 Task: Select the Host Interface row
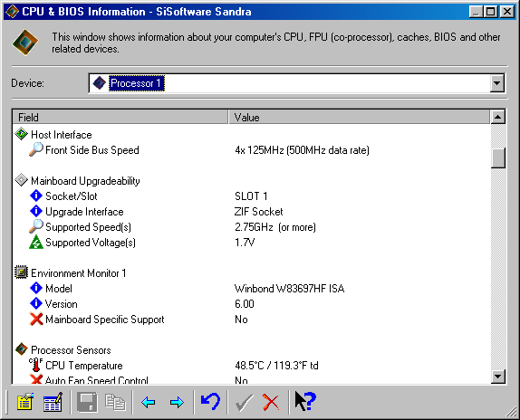251,135
